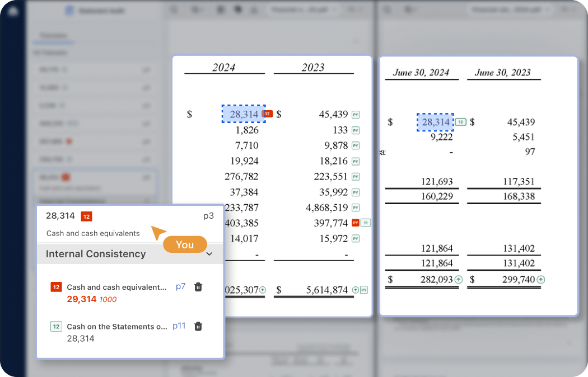Delete the Cash and cash equivalents p7 link
The width and height of the screenshot is (588, 377).
[198, 287]
